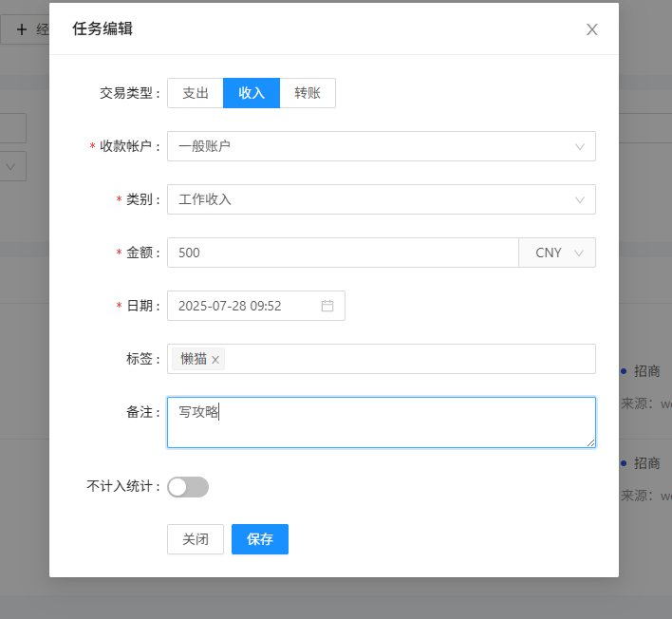Click the 收款帐户 dropdown chevron arrow
The image size is (672, 619).
(579, 146)
